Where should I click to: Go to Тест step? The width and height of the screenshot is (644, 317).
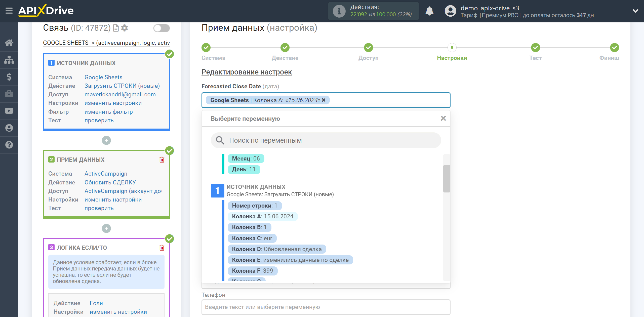pyautogui.click(x=536, y=48)
